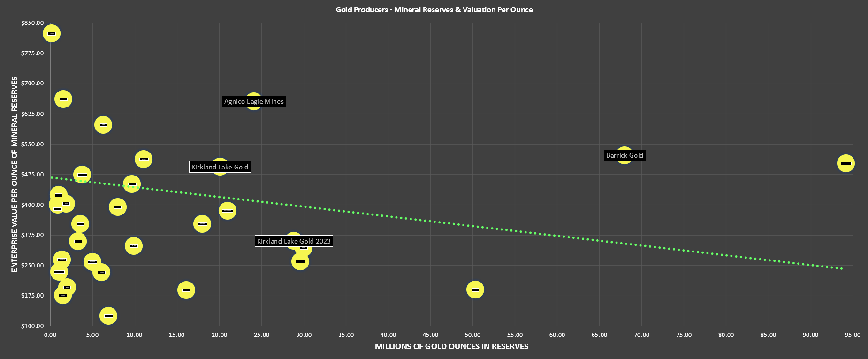This screenshot has width=868, height=359.
Task: Click the 55.00 x-axis tick label
Action: (x=515, y=335)
